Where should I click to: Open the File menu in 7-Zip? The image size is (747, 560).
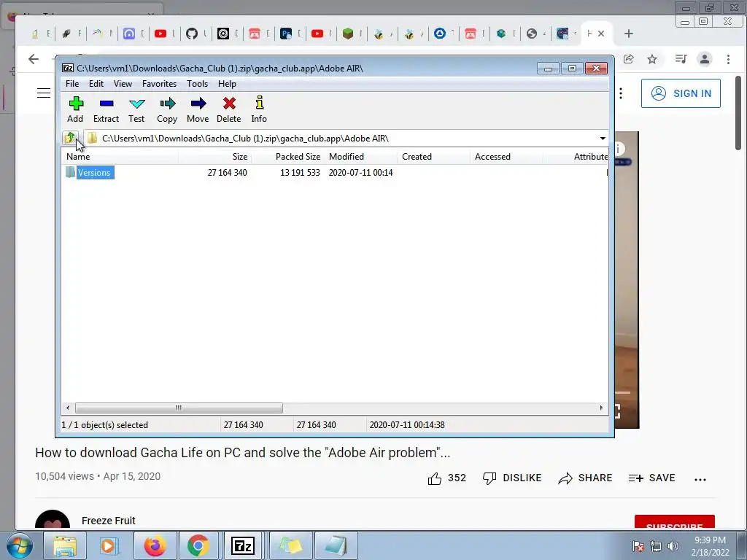[72, 84]
